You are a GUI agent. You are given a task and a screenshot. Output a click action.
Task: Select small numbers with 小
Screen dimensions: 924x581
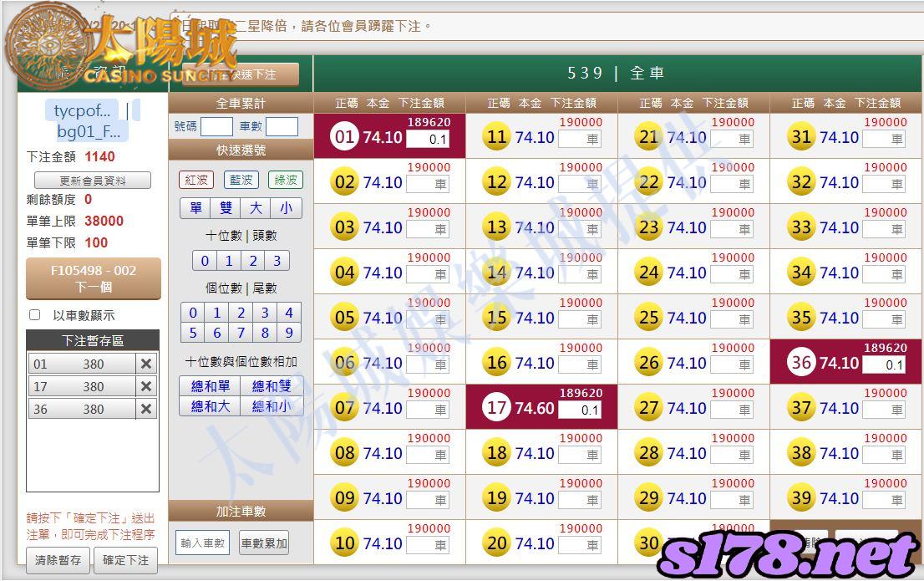[x=287, y=208]
